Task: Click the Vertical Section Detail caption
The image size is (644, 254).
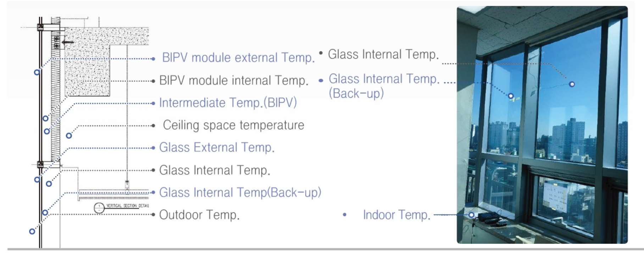Action: tap(128, 206)
